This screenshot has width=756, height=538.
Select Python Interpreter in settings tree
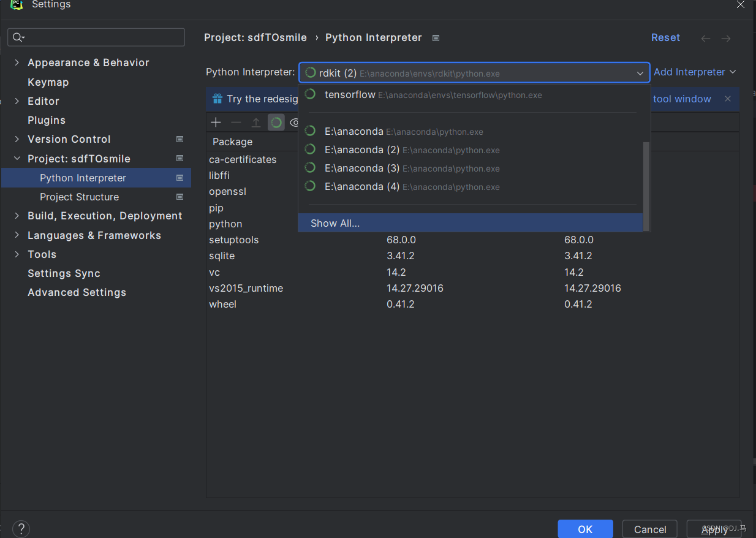click(x=96, y=178)
